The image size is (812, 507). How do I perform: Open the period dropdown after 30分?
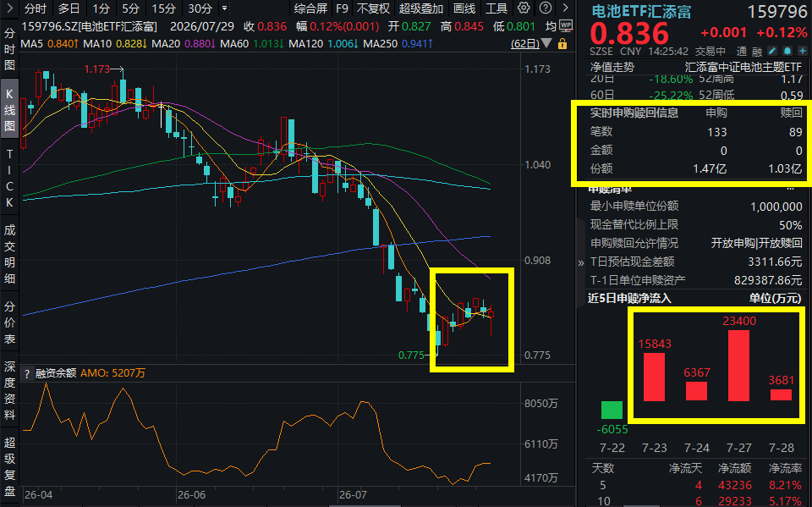pyautogui.click(x=225, y=8)
